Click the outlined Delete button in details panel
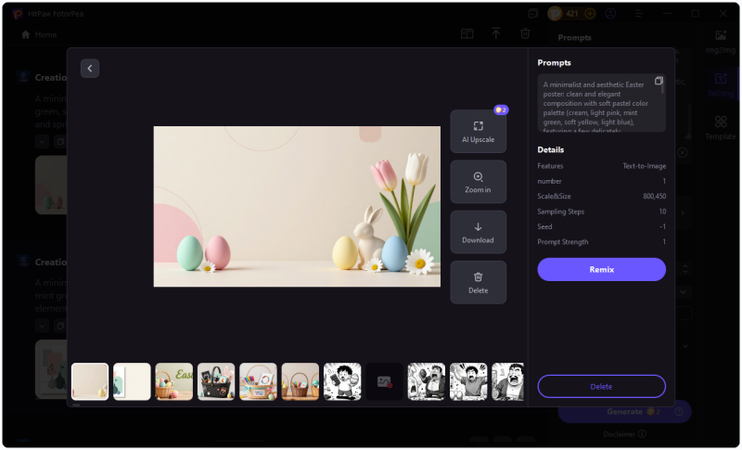The image size is (742, 450). [601, 386]
